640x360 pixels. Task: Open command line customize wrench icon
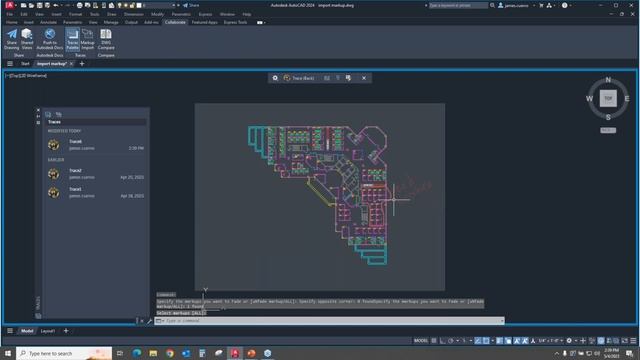(x=149, y=321)
